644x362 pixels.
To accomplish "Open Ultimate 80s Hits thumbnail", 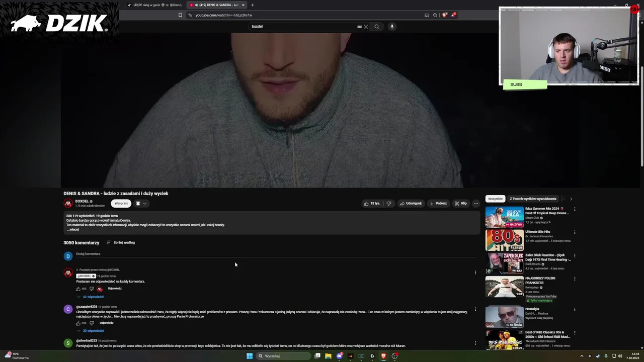I will point(504,240).
